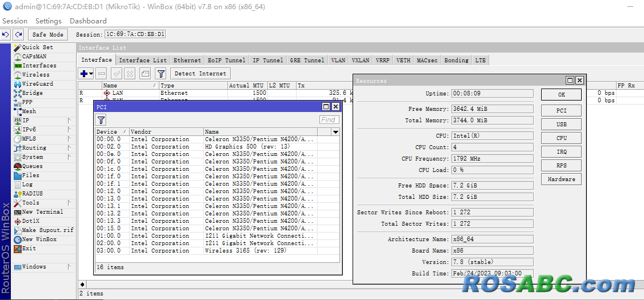Switch to LTE tab
This screenshot has height=300, width=644.
click(481, 60)
